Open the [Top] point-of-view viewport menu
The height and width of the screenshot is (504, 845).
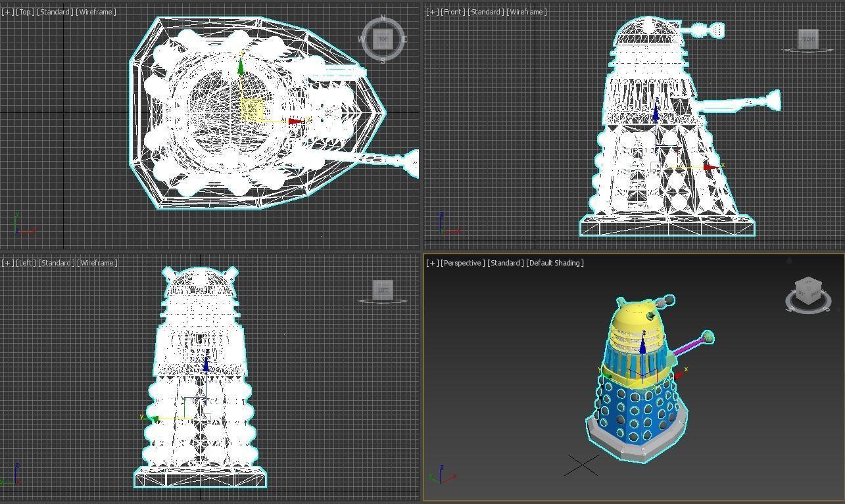(25, 12)
